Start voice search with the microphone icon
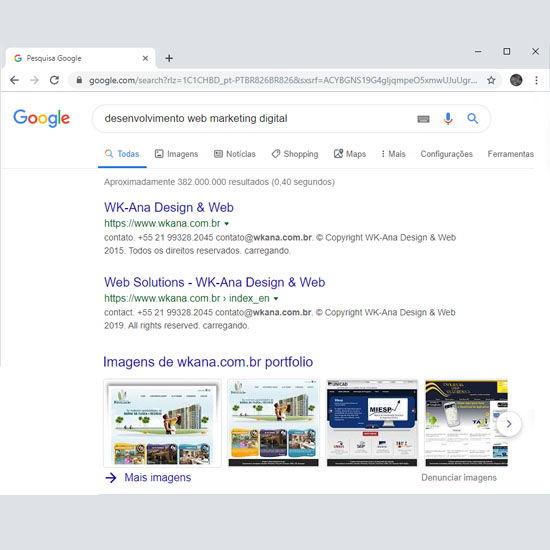 [448, 119]
